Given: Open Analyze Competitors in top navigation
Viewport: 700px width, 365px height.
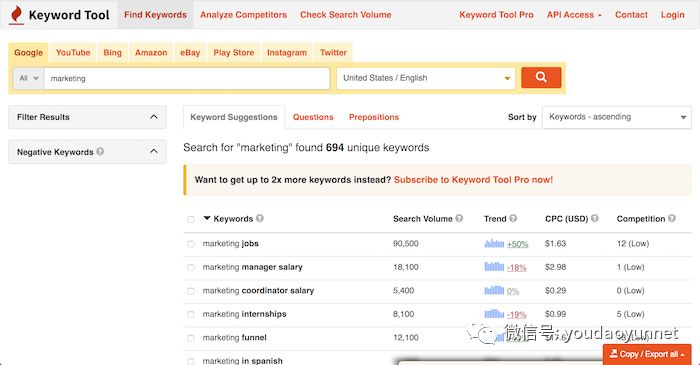Looking at the screenshot, I should pyautogui.click(x=243, y=15).
